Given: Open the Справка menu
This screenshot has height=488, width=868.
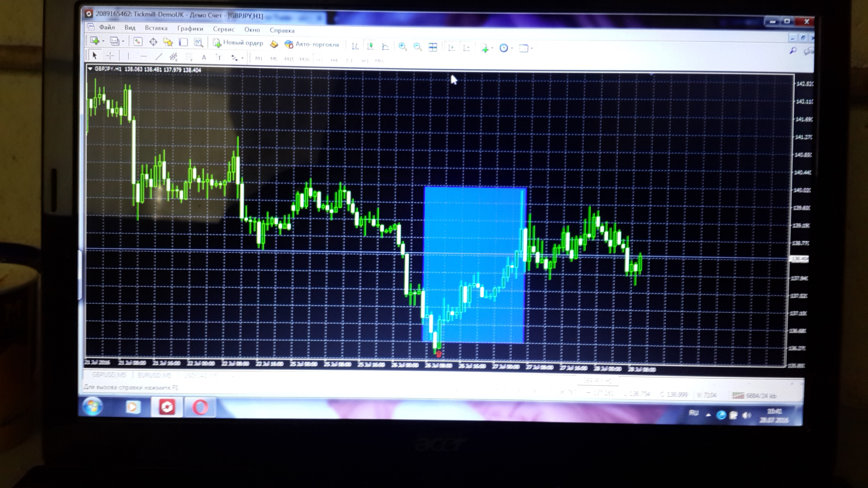Looking at the screenshot, I should pos(282,30).
